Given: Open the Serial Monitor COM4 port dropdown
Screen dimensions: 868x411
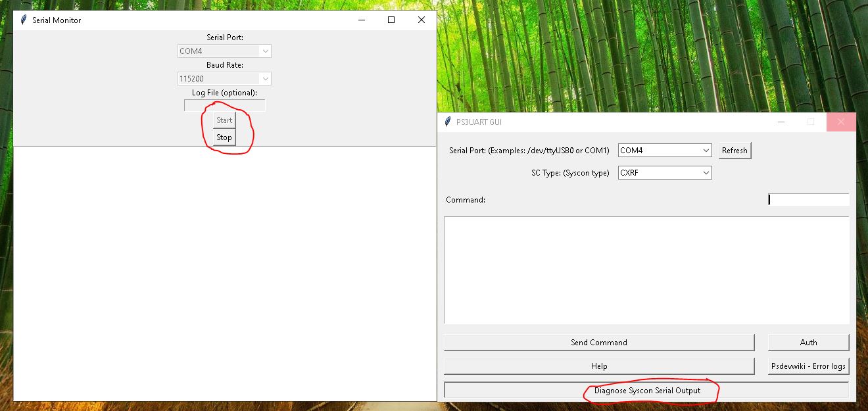Looking at the screenshot, I should pos(224,51).
